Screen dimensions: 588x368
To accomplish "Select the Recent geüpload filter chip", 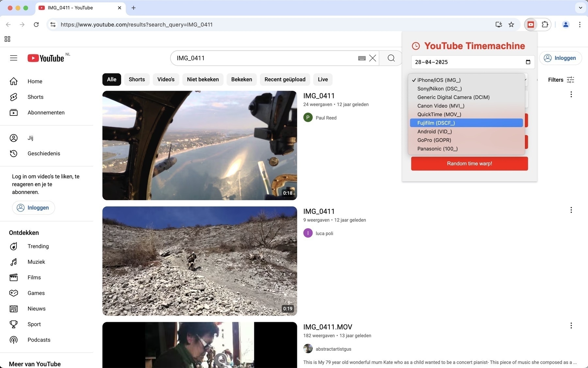I will coord(285,79).
